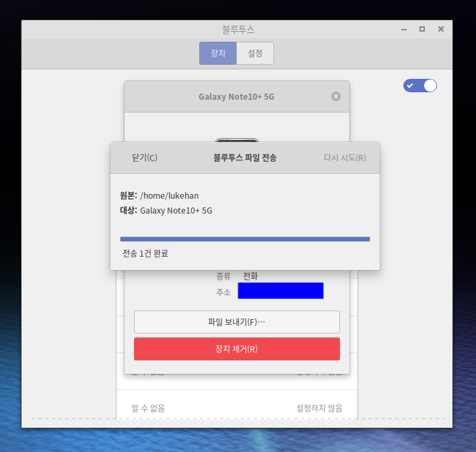The height and width of the screenshot is (452, 476).
Task: Minimize the 블루투스 window
Action: tap(404, 30)
